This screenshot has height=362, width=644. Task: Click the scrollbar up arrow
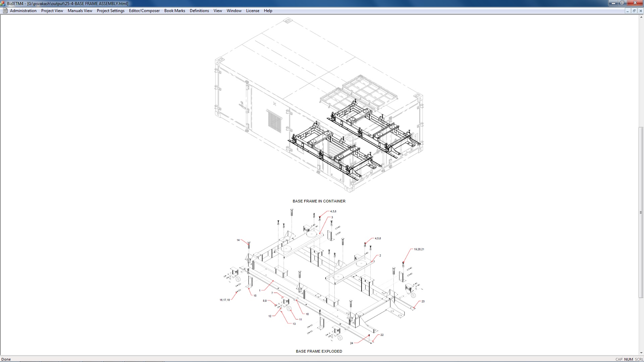pos(641,17)
